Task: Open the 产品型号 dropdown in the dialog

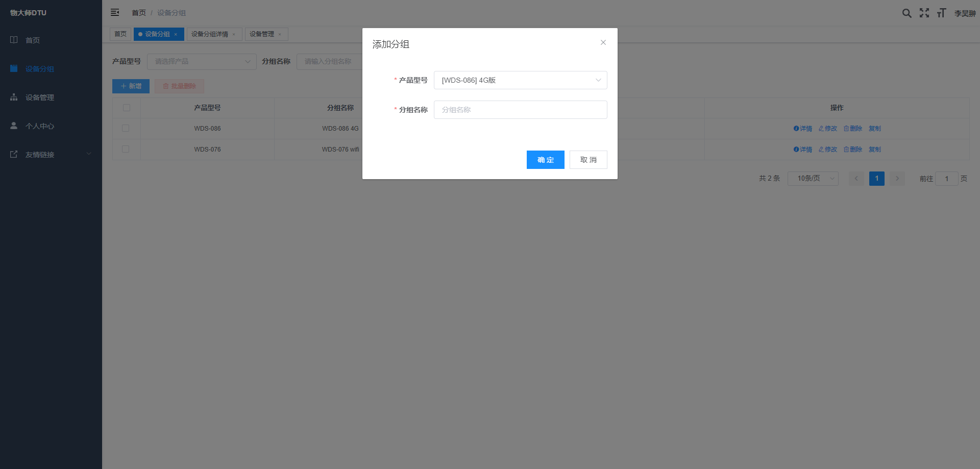Action: click(520, 80)
